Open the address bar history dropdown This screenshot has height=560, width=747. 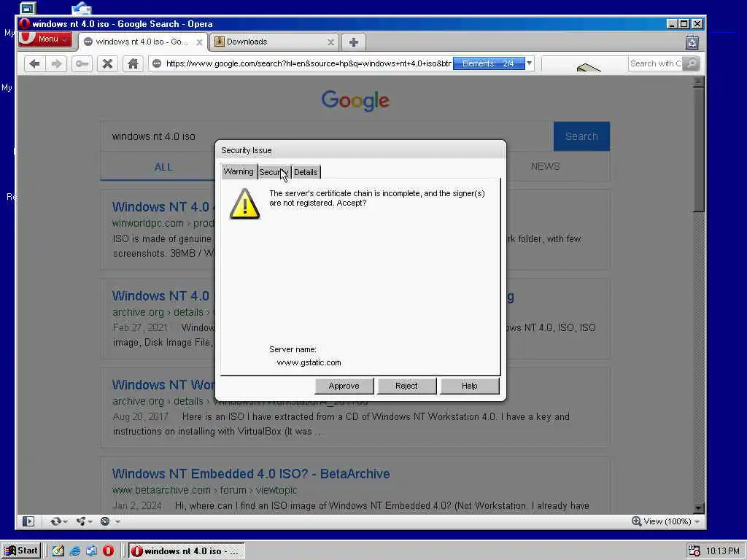click(530, 63)
